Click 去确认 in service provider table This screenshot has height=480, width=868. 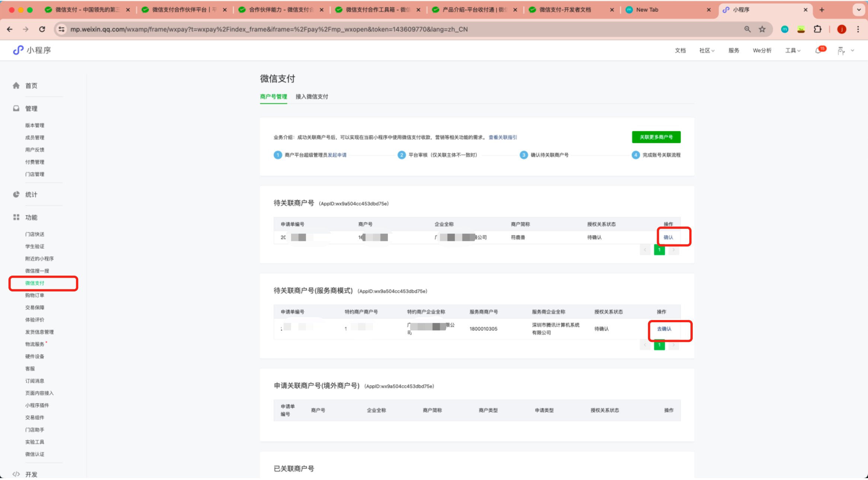coord(664,329)
